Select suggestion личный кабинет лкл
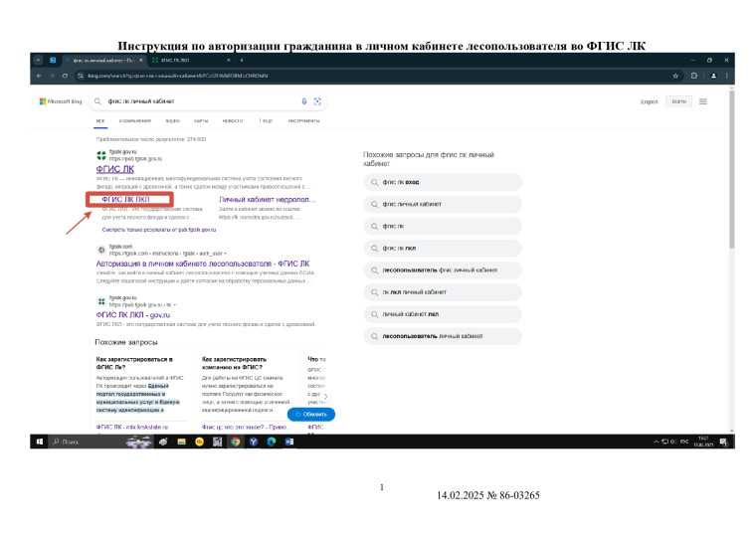 click(443, 314)
